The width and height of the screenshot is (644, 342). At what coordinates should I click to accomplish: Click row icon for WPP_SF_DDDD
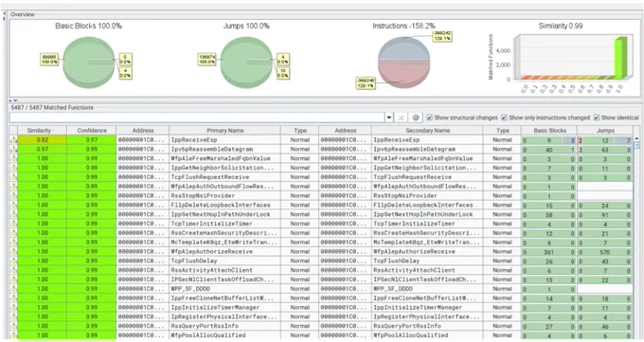click(x=13, y=289)
